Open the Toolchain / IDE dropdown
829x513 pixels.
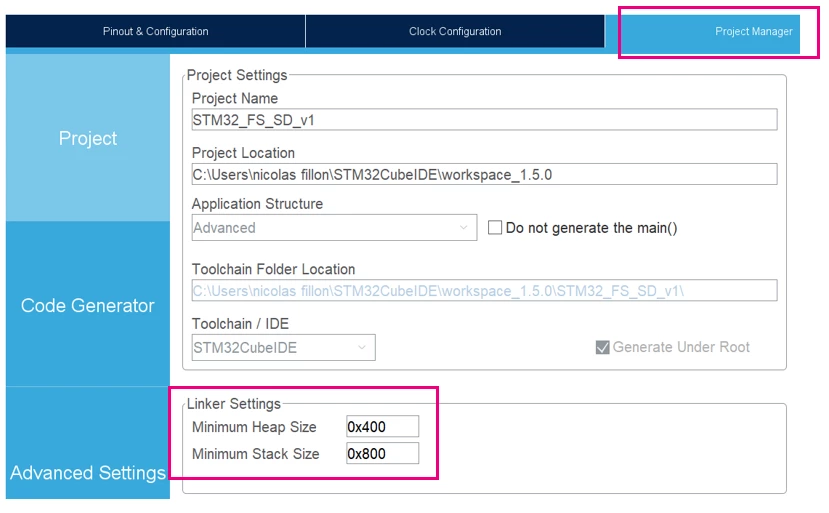(x=283, y=347)
